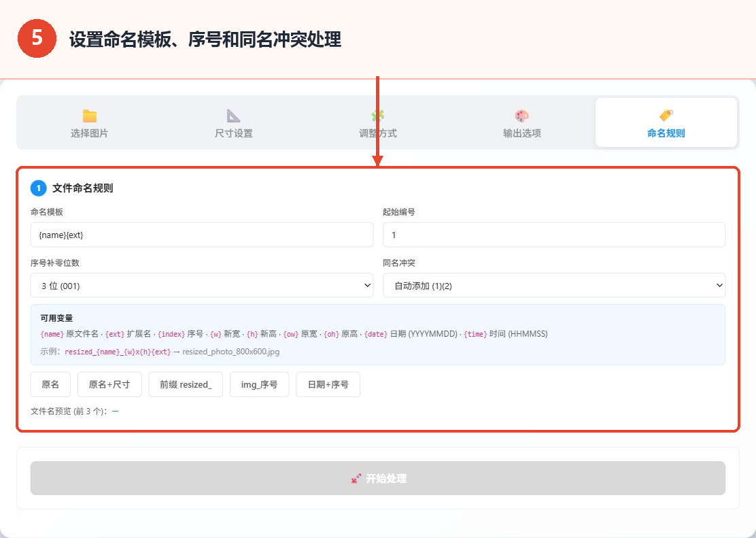
Task: Apply the img_序号 preset
Action: [x=260, y=384]
